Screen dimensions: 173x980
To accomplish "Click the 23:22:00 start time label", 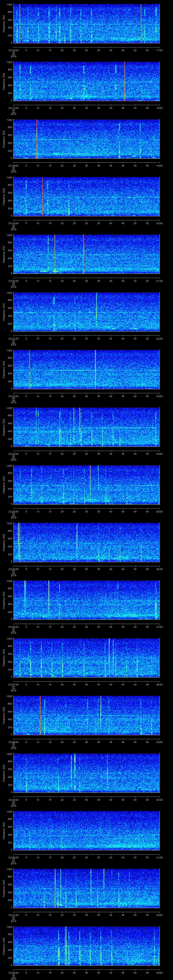I will coord(13,396).
